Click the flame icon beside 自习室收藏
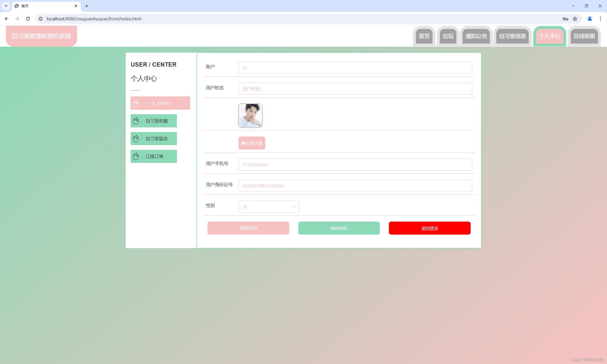This screenshot has height=364, width=607. (136, 121)
